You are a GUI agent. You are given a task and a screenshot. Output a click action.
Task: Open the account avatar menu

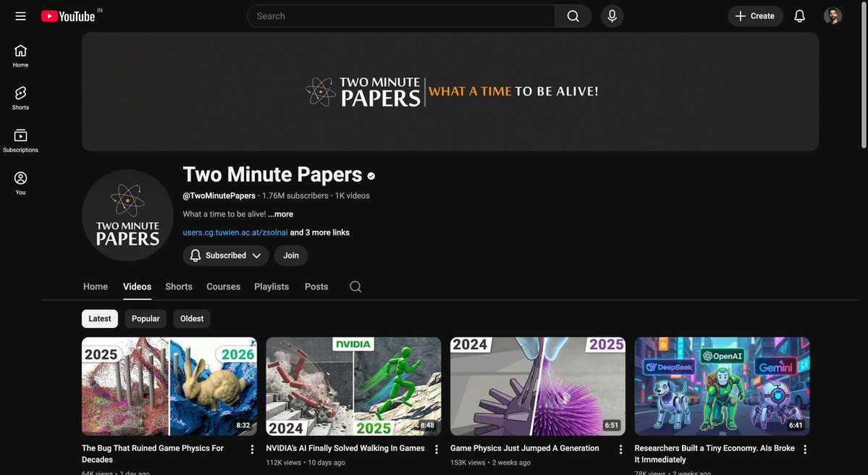(833, 16)
